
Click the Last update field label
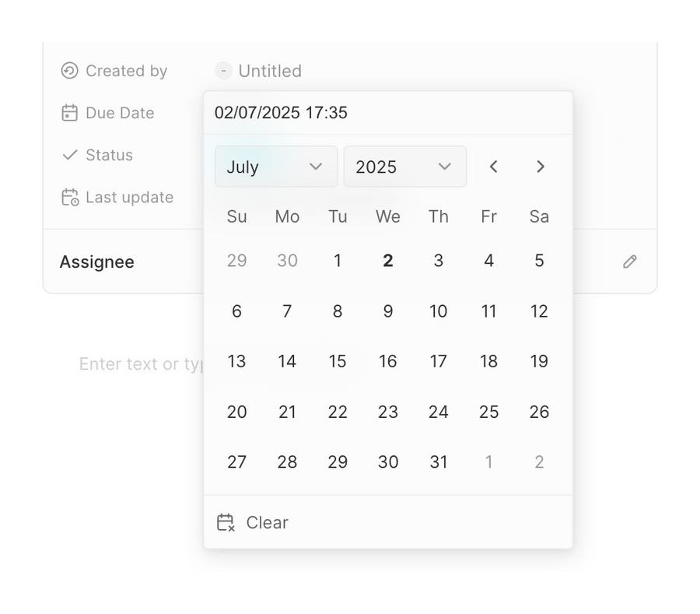point(129,198)
